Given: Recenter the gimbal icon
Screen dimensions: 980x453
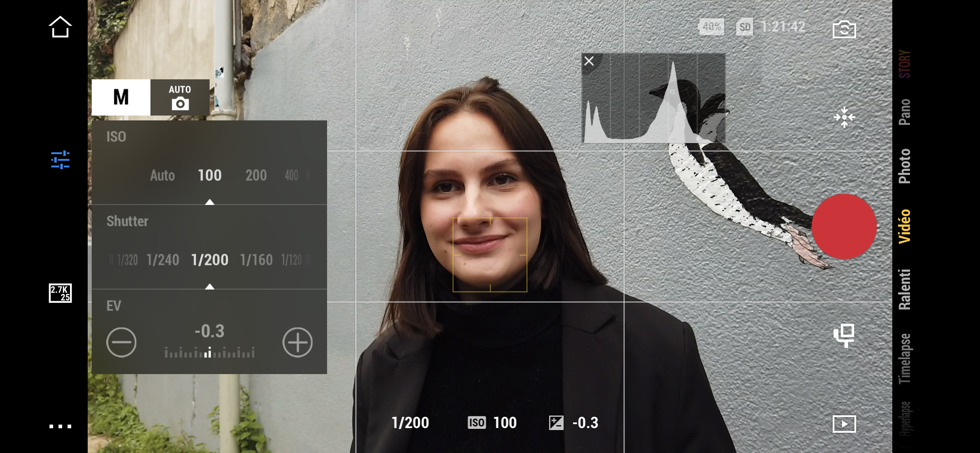Looking at the screenshot, I should coord(844,118).
